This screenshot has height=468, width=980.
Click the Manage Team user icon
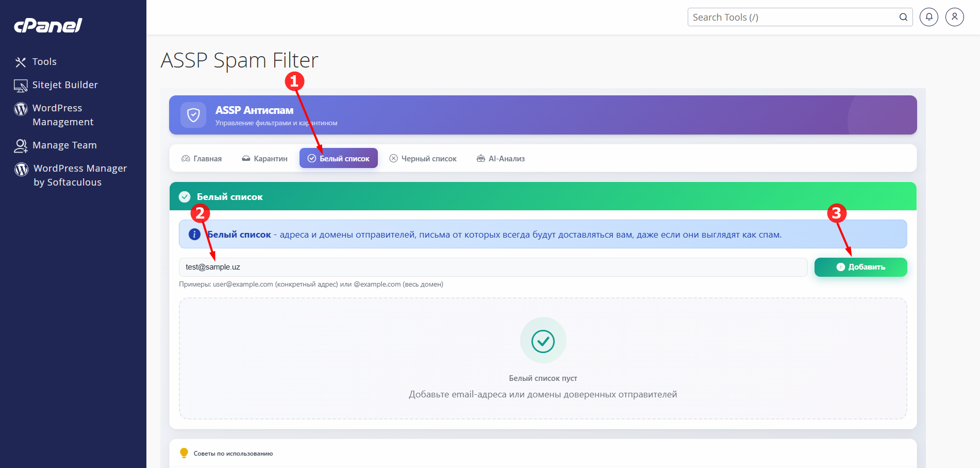click(x=21, y=146)
